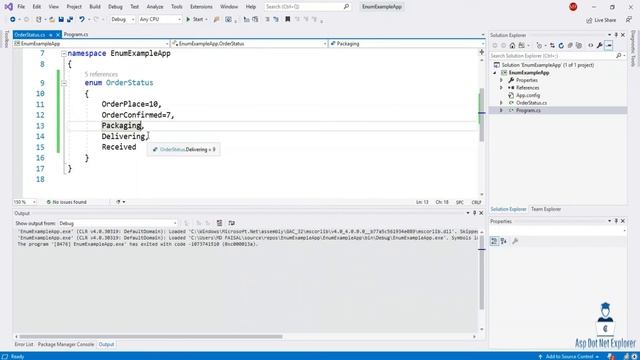Click the Open File folder icon
Screen dimensions: 640x360
[x=52, y=19]
